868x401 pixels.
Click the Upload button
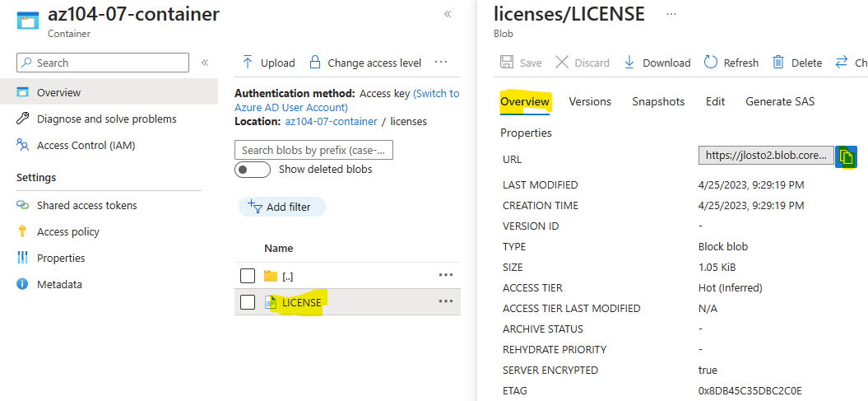268,63
